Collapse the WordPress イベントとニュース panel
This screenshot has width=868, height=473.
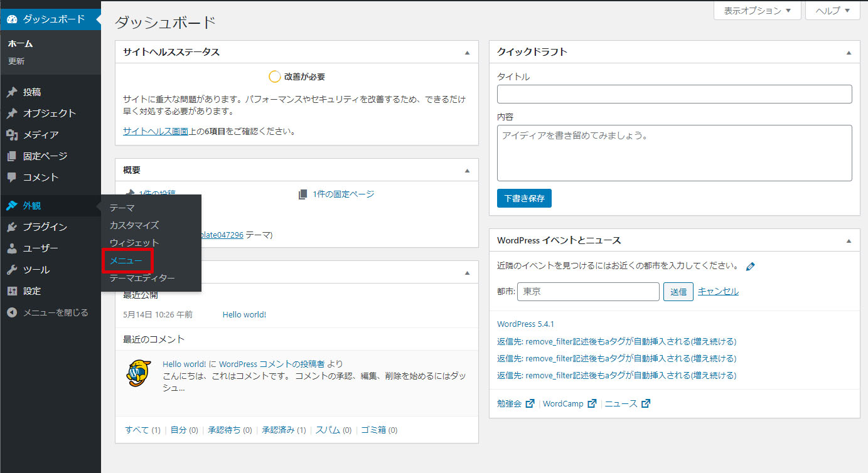849,241
